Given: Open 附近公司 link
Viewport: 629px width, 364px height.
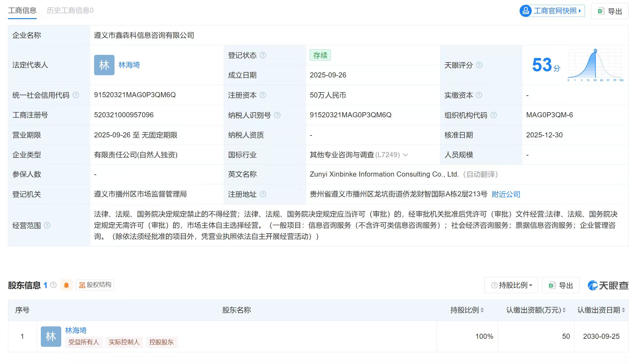Looking at the screenshot, I should [x=506, y=194].
